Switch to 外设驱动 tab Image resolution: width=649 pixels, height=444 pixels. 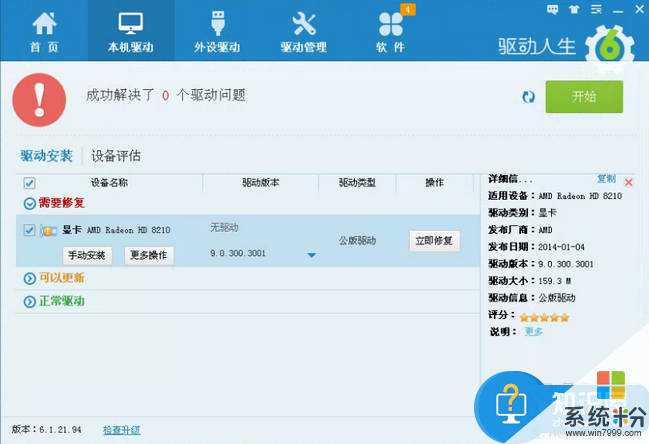pyautogui.click(x=217, y=32)
